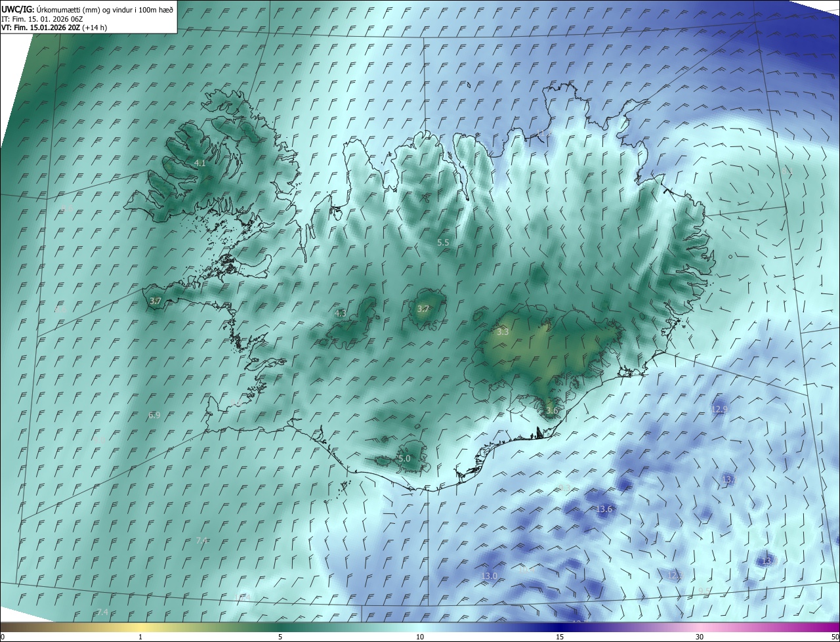Pick the dark navy colorbar segment above 15
The image size is (840, 642).
click(x=560, y=627)
